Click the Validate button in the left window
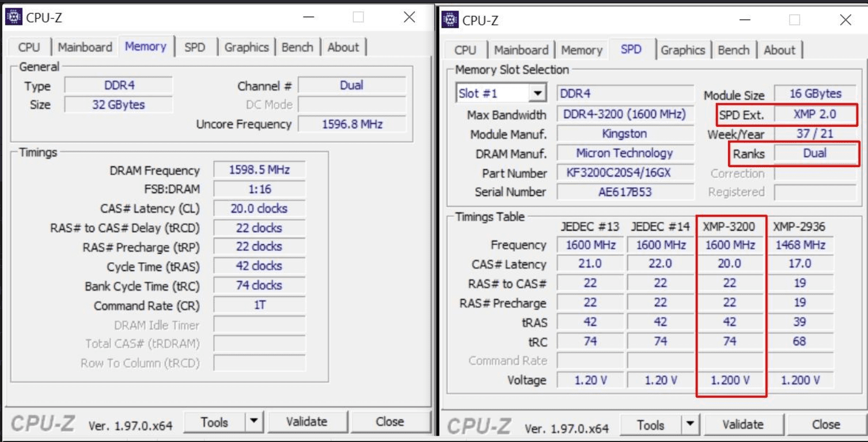Image resolution: width=868 pixels, height=442 pixels. point(306,422)
